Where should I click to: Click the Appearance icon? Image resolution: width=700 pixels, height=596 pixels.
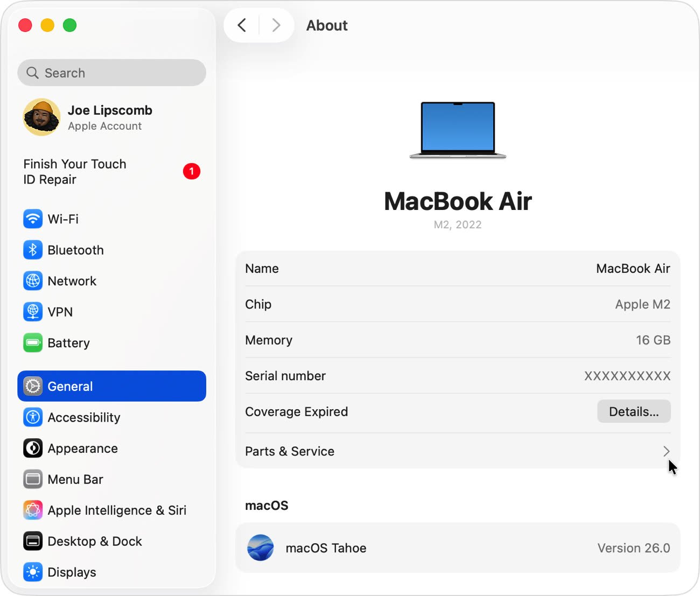tap(33, 448)
